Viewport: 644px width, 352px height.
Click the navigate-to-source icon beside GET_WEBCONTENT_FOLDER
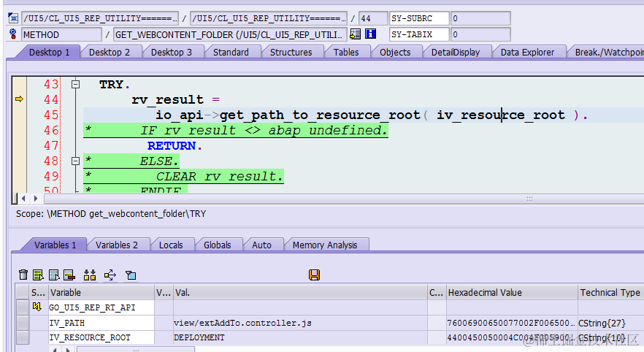(355, 34)
